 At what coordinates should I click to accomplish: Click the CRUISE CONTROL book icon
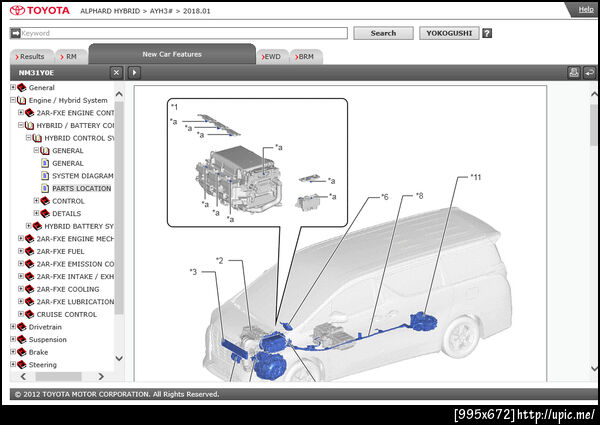point(29,314)
